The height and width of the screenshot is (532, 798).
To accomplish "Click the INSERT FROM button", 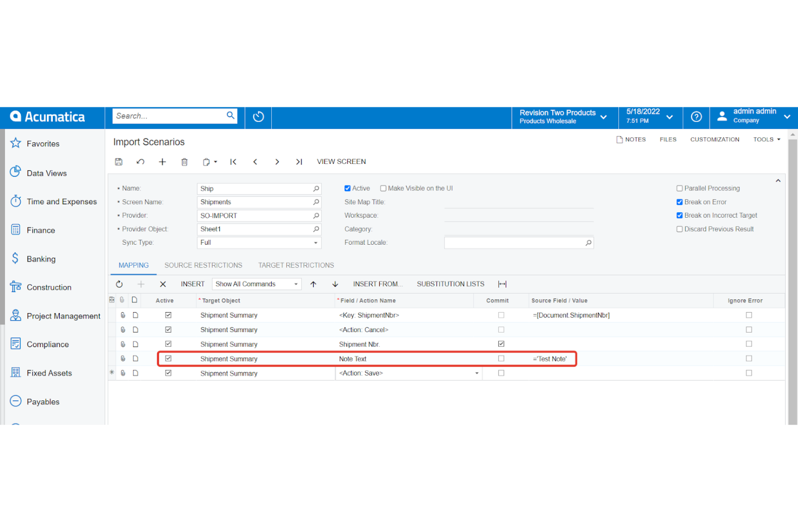I will coord(378,284).
